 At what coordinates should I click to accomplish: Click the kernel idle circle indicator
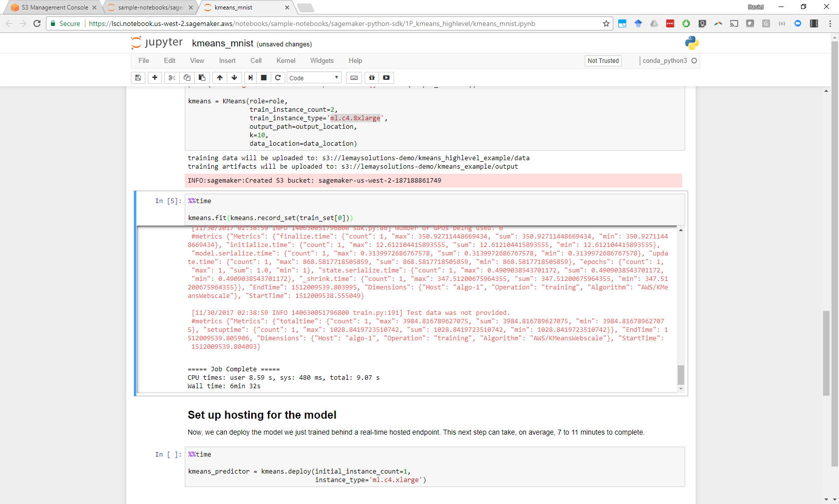694,61
